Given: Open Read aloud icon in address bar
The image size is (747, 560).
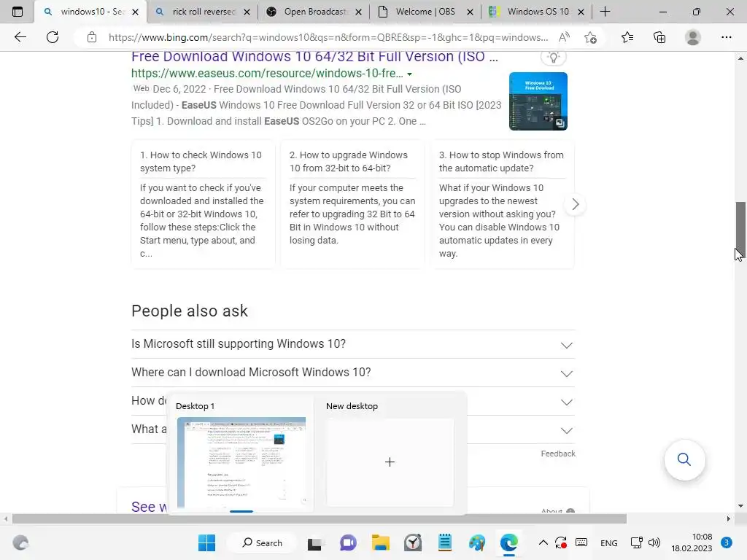Looking at the screenshot, I should coord(564,37).
